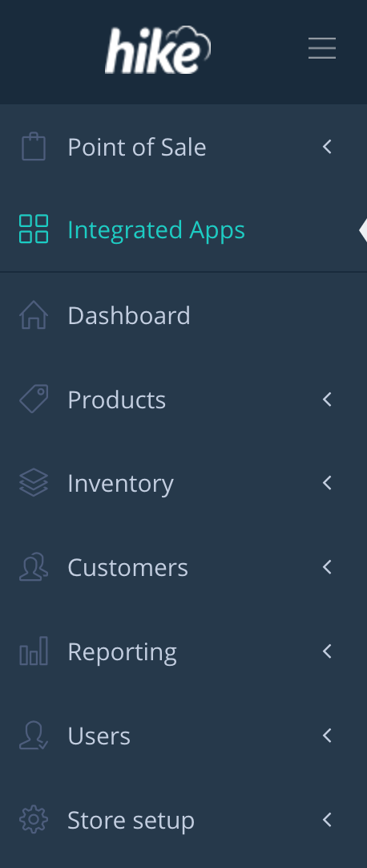Expand the Point of Sale chevron
367x868 pixels.
[x=327, y=147]
